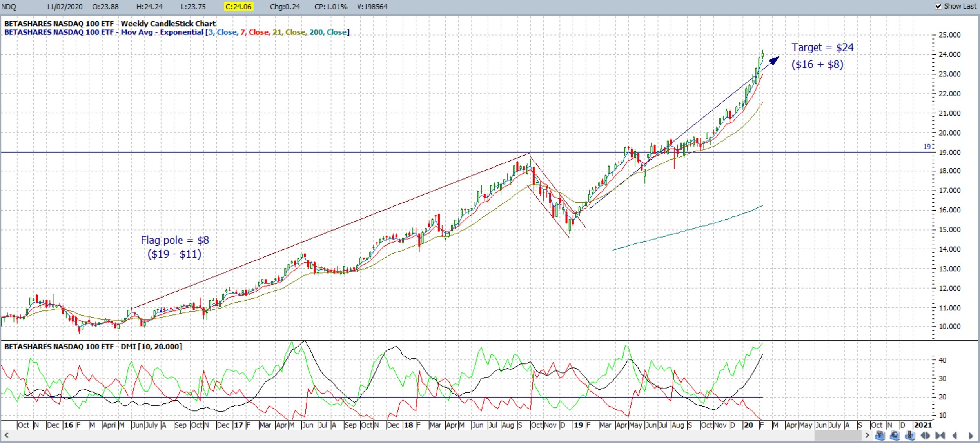980x443 pixels.
Task: Click the 25.000 price axis label
Action: [x=949, y=35]
